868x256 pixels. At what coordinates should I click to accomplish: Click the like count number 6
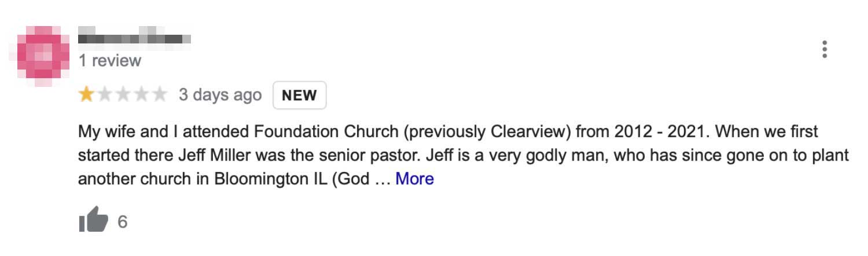point(122,222)
